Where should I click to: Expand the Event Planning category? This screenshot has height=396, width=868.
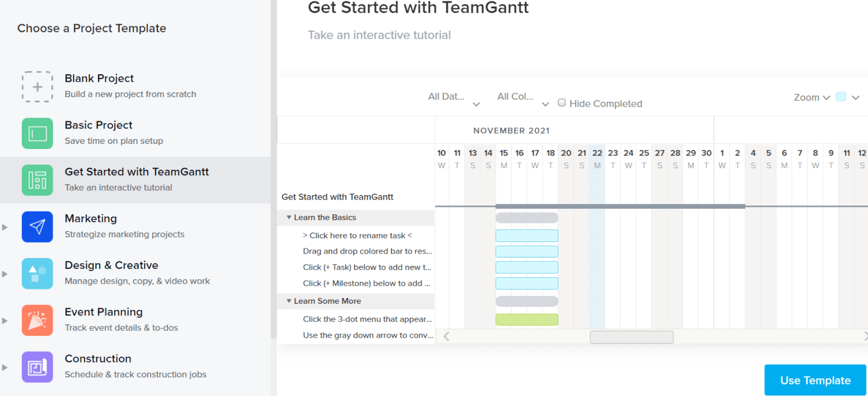(x=5, y=321)
